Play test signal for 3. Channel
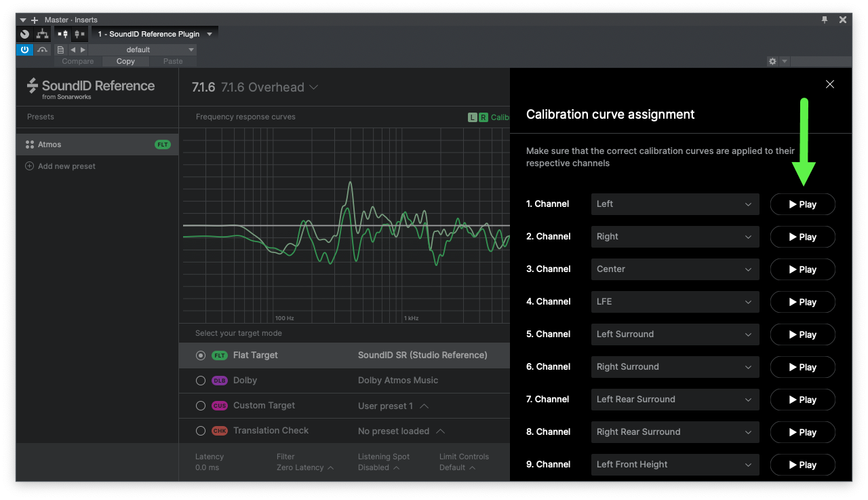 [802, 269]
